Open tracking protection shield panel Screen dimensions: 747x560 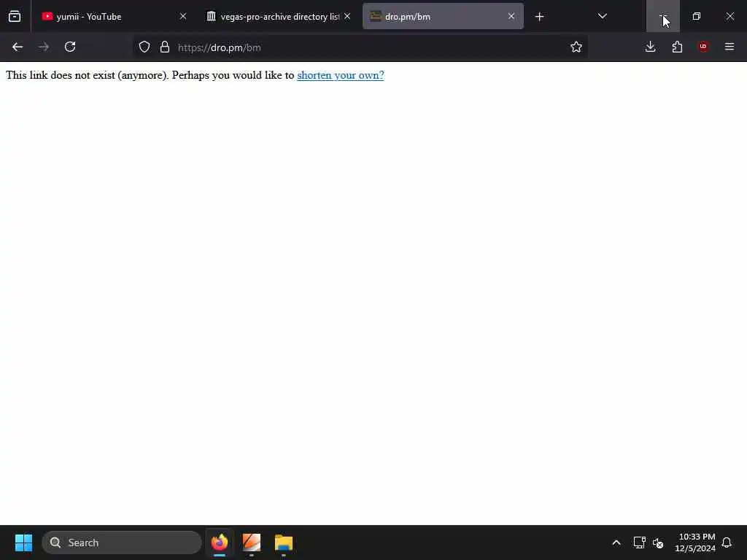pyautogui.click(x=144, y=47)
